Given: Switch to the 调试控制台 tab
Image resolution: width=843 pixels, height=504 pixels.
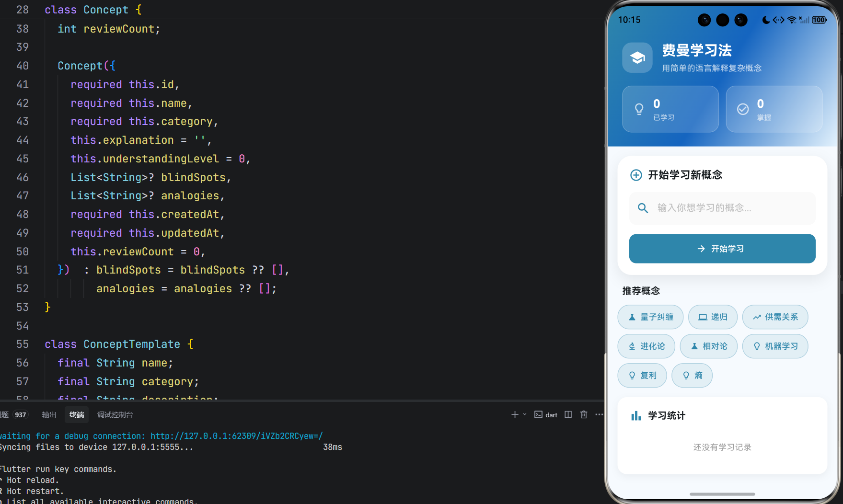Looking at the screenshot, I should pos(115,415).
